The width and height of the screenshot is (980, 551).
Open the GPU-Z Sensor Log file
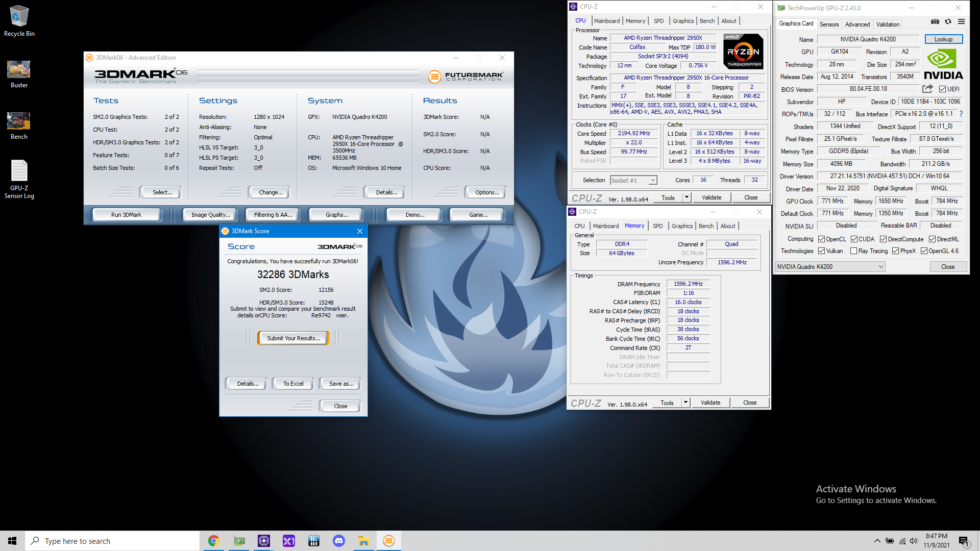coord(19,180)
